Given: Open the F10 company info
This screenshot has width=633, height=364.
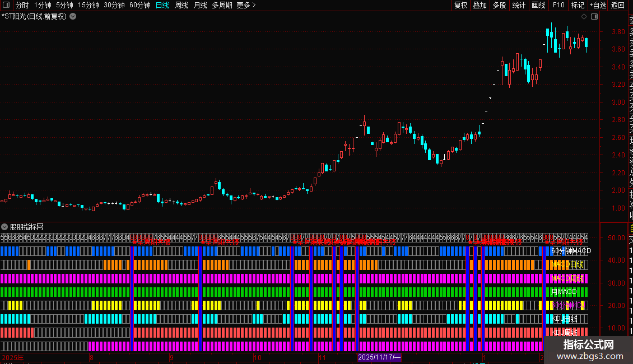Looking at the screenshot, I should pyautogui.click(x=558, y=5).
